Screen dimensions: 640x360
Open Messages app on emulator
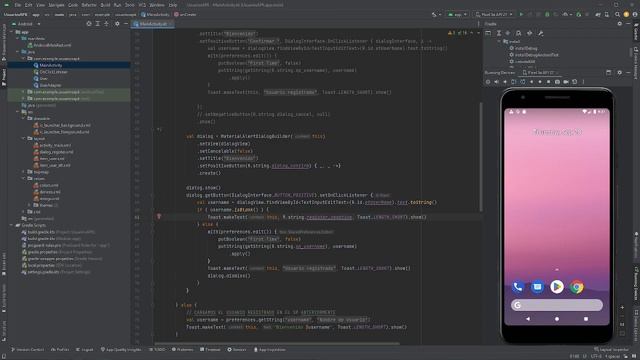click(538, 287)
